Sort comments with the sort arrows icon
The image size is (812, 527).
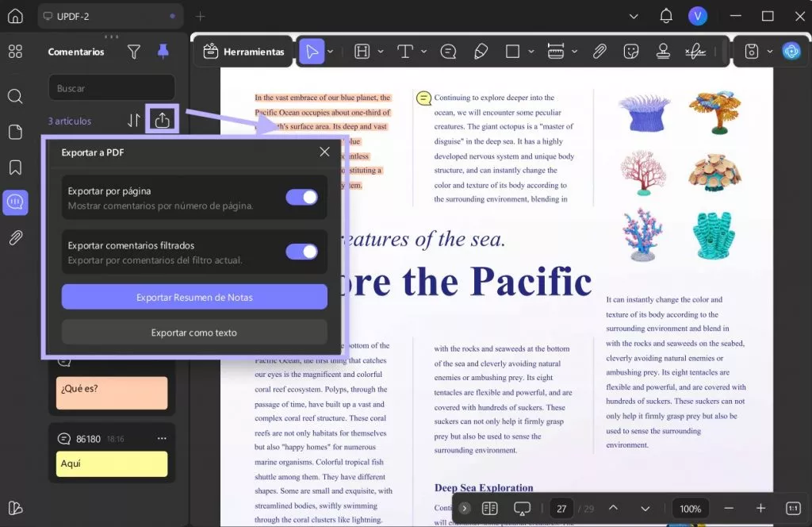tap(133, 120)
